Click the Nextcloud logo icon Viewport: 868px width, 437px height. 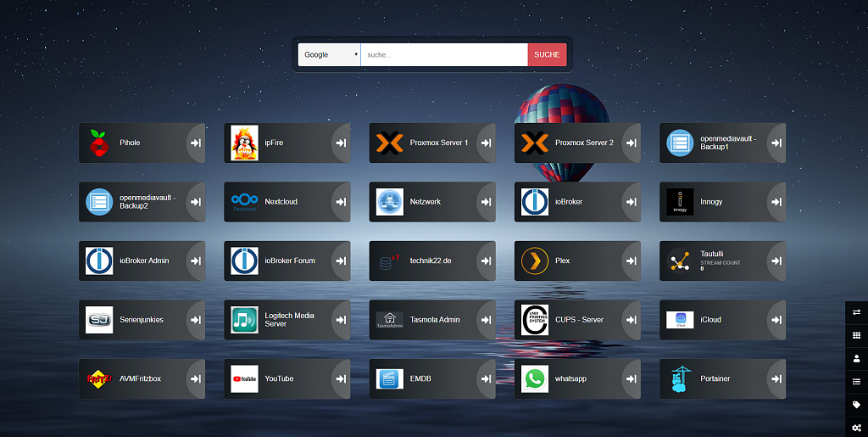click(244, 202)
